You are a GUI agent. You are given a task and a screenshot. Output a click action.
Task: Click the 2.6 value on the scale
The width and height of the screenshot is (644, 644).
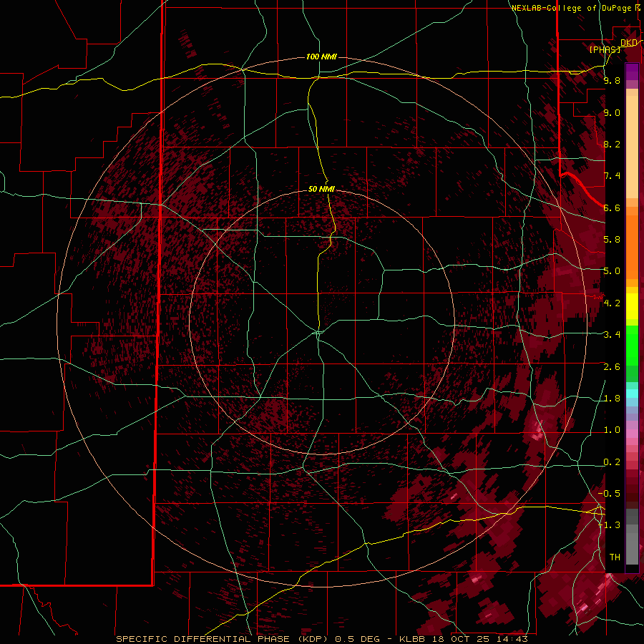(612, 367)
